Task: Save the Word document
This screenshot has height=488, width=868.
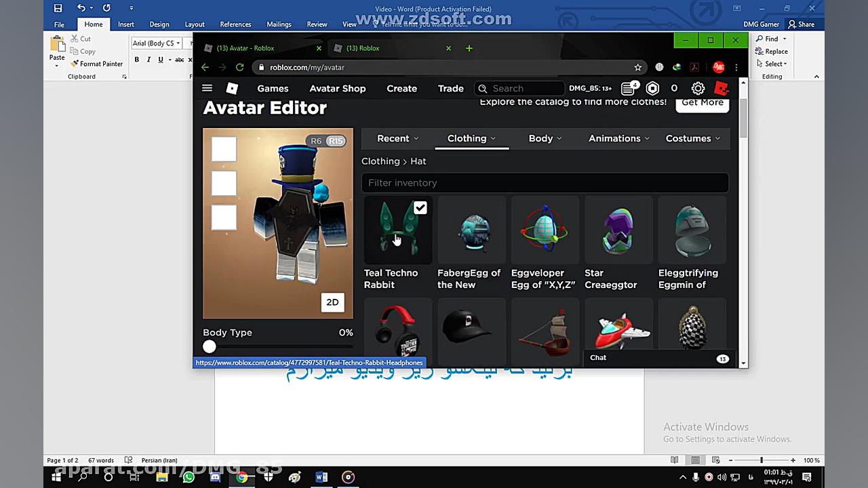Action: [x=58, y=8]
